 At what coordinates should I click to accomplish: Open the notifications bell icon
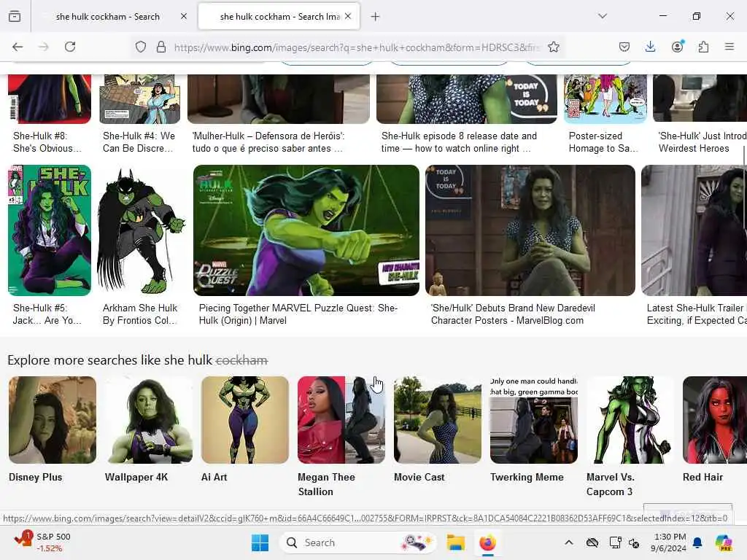(x=698, y=542)
